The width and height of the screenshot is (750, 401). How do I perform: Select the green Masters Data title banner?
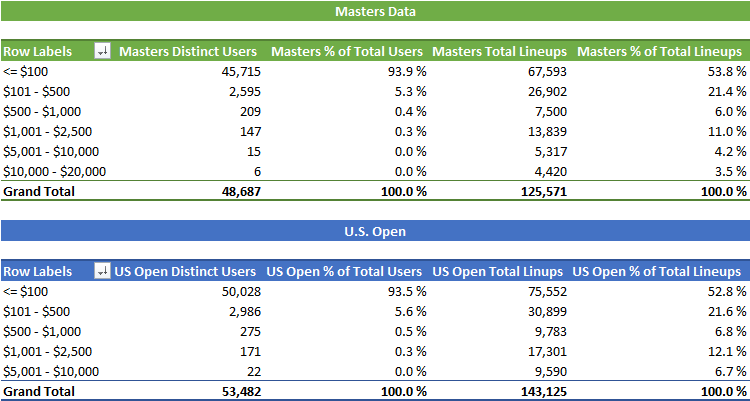click(x=375, y=11)
